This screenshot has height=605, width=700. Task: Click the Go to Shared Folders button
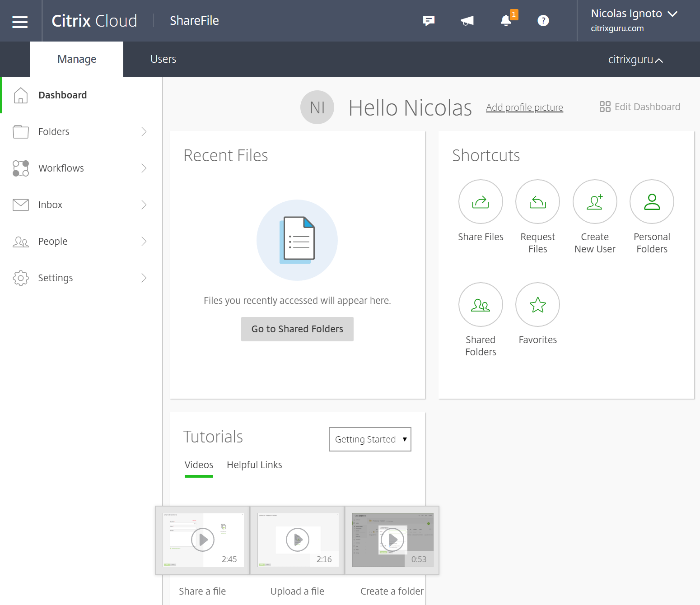(x=297, y=329)
